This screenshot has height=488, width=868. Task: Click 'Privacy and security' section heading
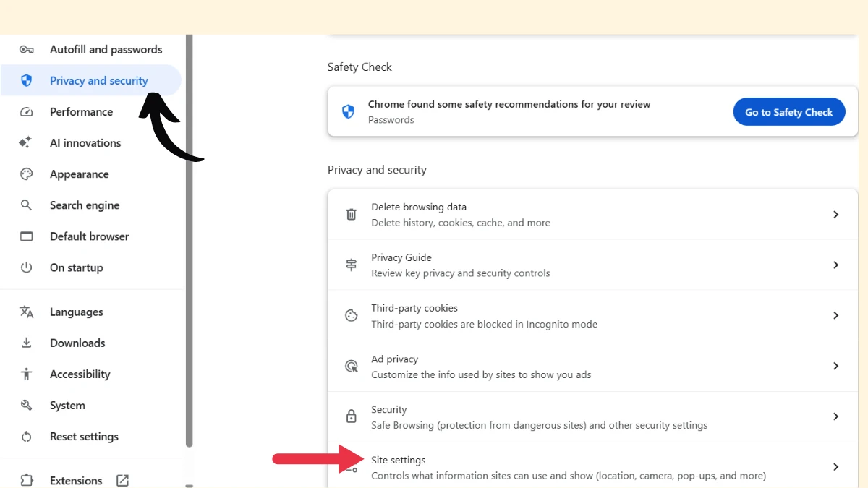[377, 170]
